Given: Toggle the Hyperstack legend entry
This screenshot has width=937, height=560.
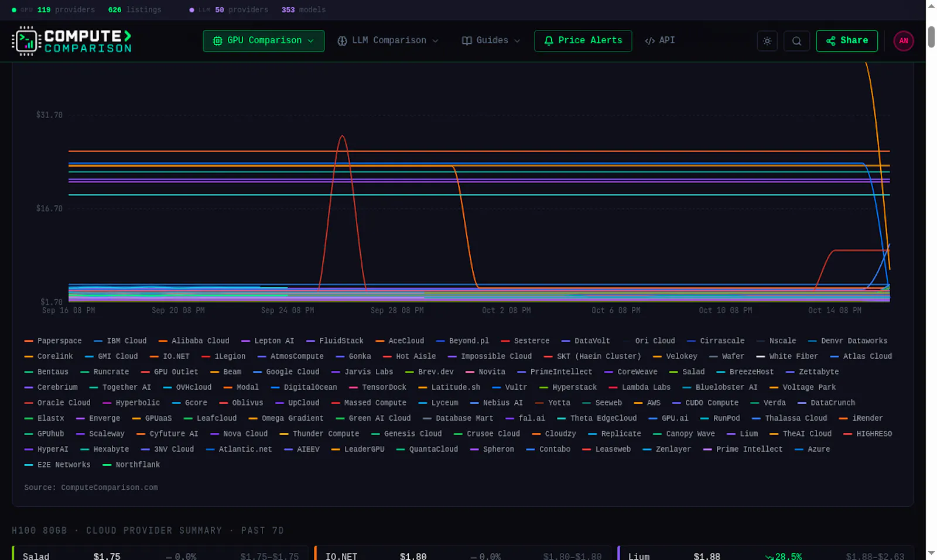Looking at the screenshot, I should [x=568, y=387].
